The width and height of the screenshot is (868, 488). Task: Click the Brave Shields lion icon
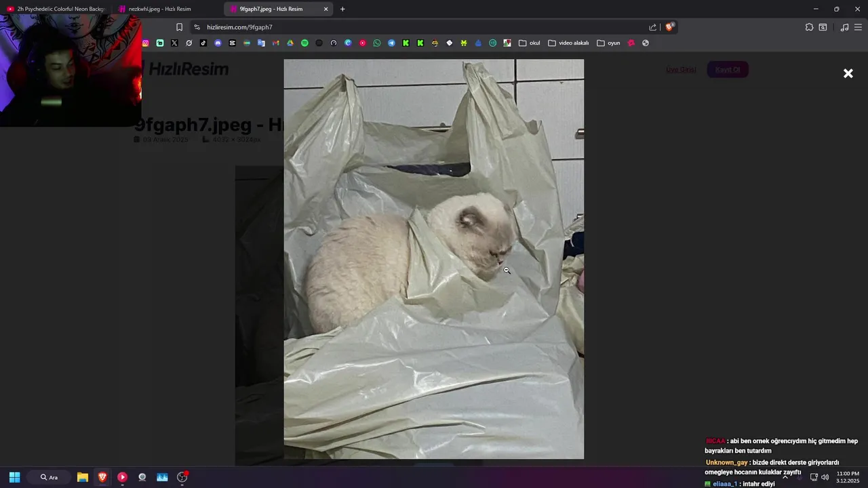(x=669, y=27)
